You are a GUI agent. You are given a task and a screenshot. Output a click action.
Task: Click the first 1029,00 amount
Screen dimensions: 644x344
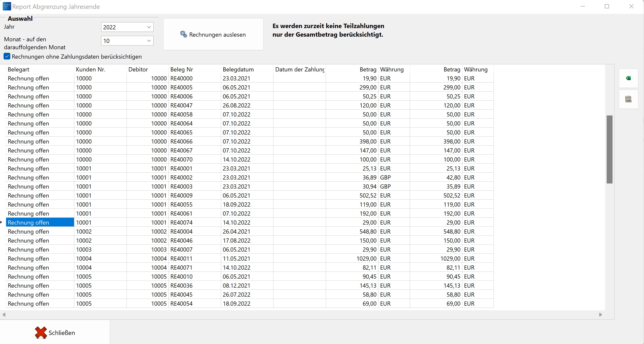click(352, 258)
